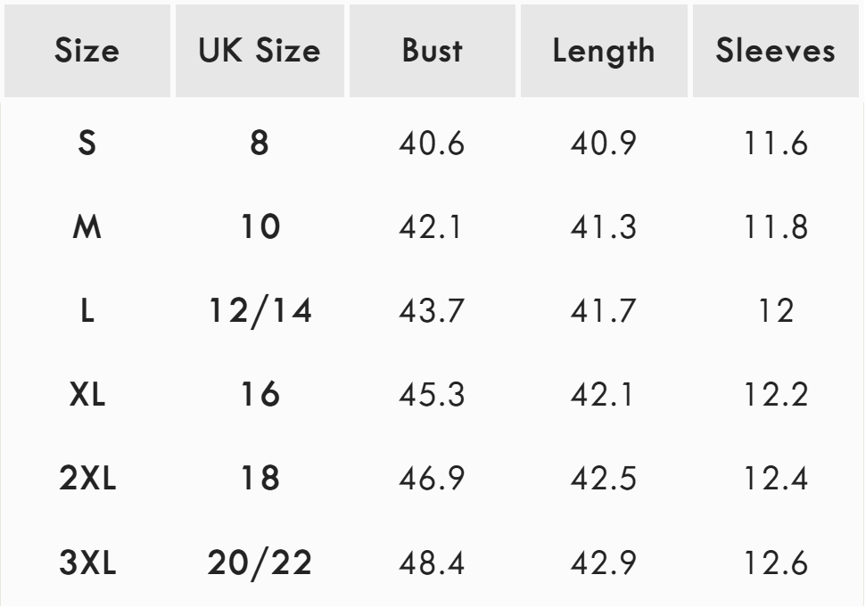Select the S size row label
This screenshot has width=866, height=616.
87,144
